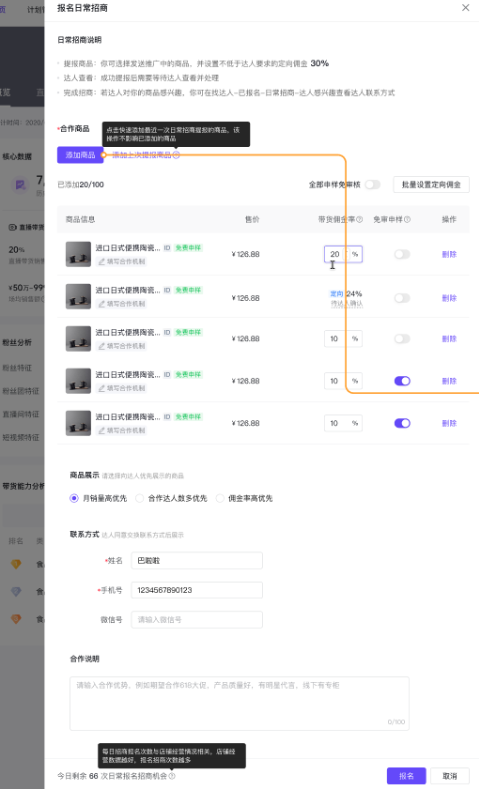Click help icon next to 免审申样 header
479x789 pixels.
[407, 219]
